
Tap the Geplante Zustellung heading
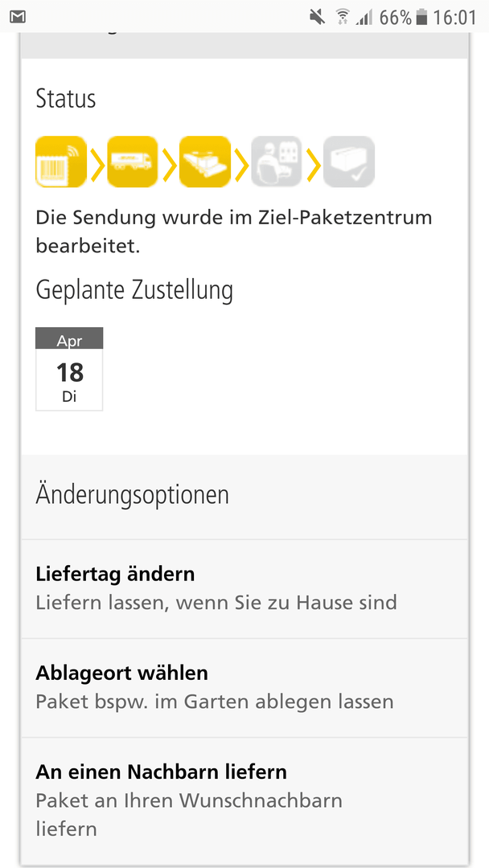pos(134,291)
